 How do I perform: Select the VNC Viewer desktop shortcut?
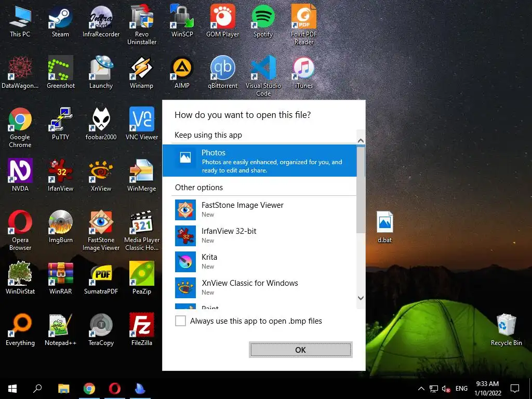coord(142,124)
